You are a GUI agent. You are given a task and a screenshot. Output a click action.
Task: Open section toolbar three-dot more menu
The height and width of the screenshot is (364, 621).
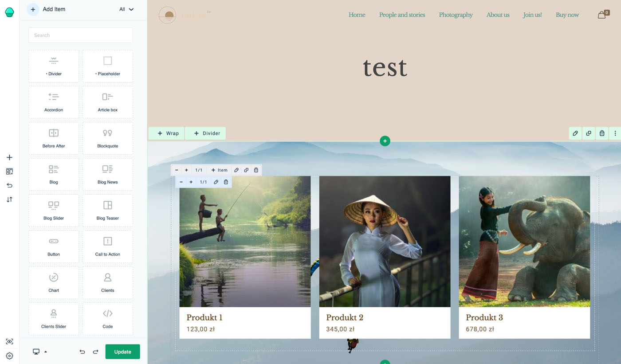(x=615, y=133)
